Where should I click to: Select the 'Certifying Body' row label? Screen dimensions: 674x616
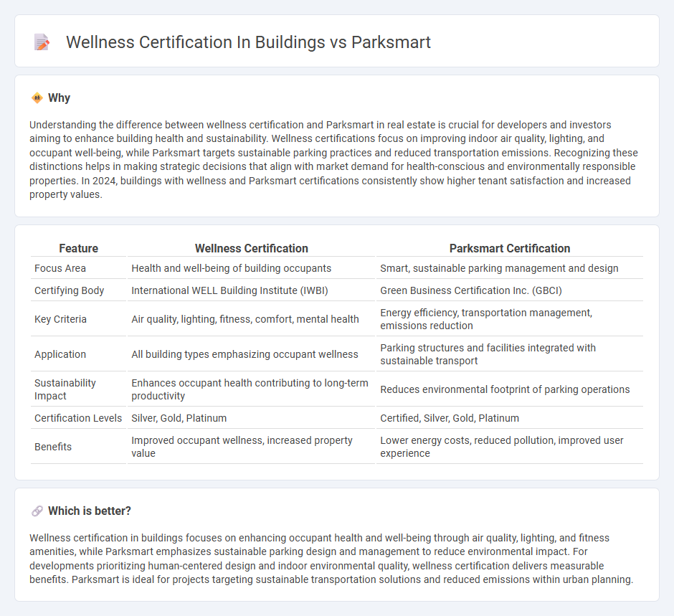[70, 290]
